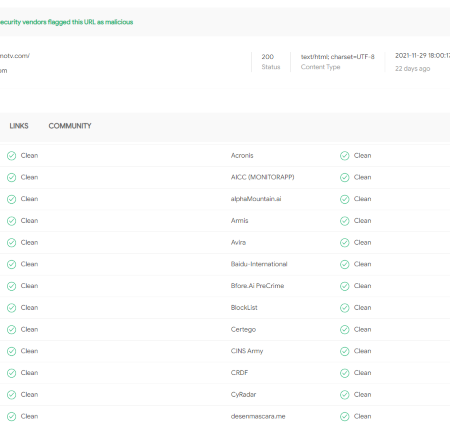The height and width of the screenshot is (422, 450).
Task: Select the BlockList vendor name
Action: point(244,307)
